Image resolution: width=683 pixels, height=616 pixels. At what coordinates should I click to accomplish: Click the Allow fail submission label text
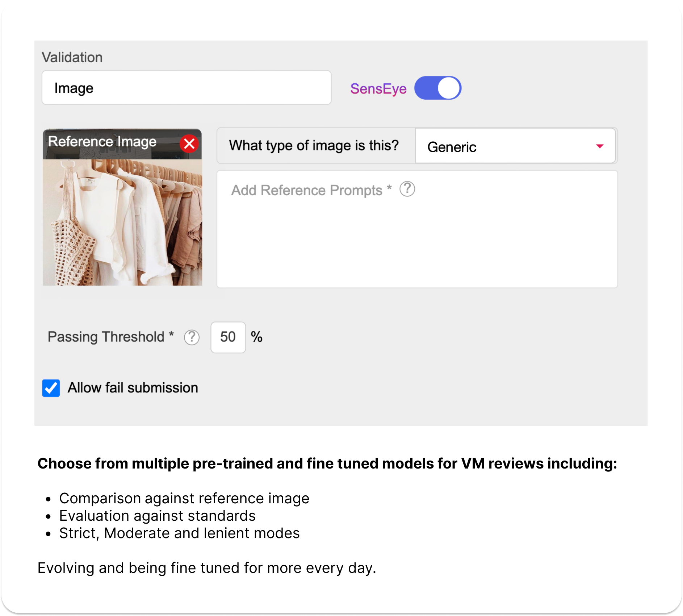pyautogui.click(x=133, y=388)
